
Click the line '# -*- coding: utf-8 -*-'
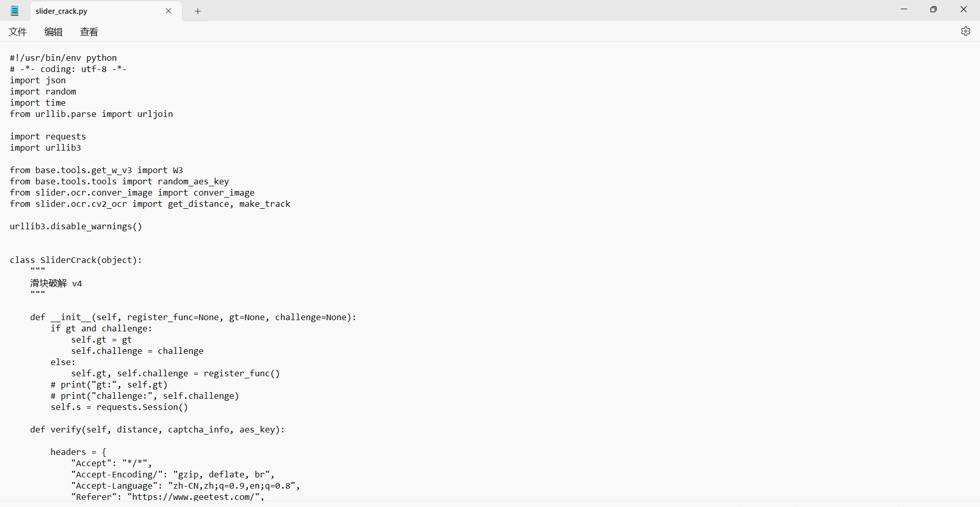68,69
